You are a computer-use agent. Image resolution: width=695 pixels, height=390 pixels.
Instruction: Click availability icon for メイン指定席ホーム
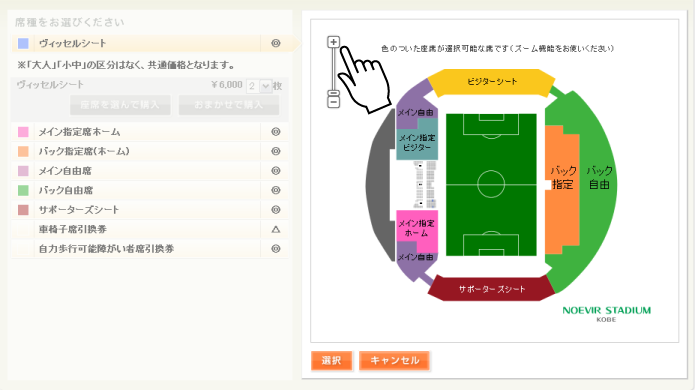[276, 132]
